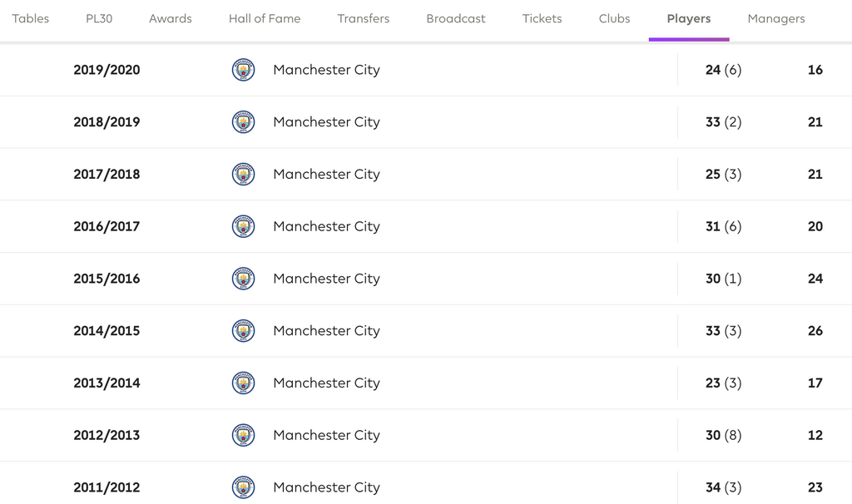This screenshot has height=504, width=852.
Task: Open the Tables navigation tab
Action: tap(31, 18)
